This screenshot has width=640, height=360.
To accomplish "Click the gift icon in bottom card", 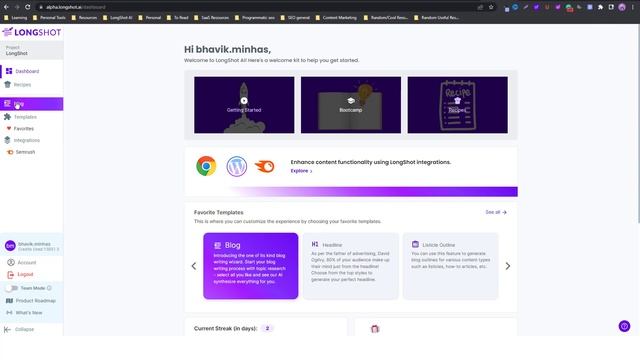I will click(375, 329).
